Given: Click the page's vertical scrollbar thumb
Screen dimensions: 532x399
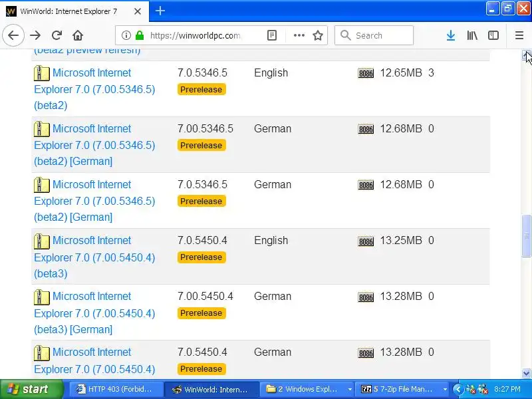Looking at the screenshot, I should tap(526, 236).
